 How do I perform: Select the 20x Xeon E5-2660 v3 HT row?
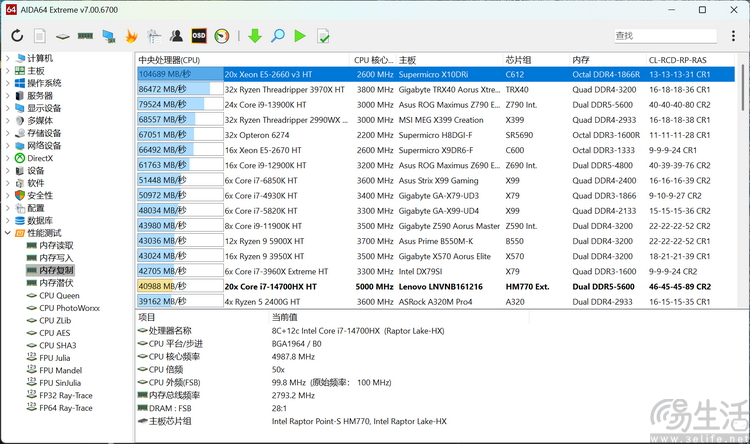point(435,74)
